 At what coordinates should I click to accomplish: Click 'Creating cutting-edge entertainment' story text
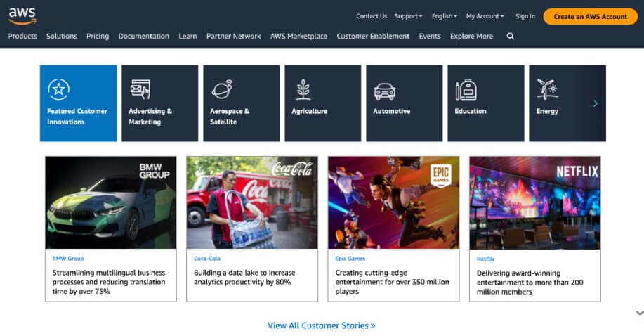coord(392,282)
